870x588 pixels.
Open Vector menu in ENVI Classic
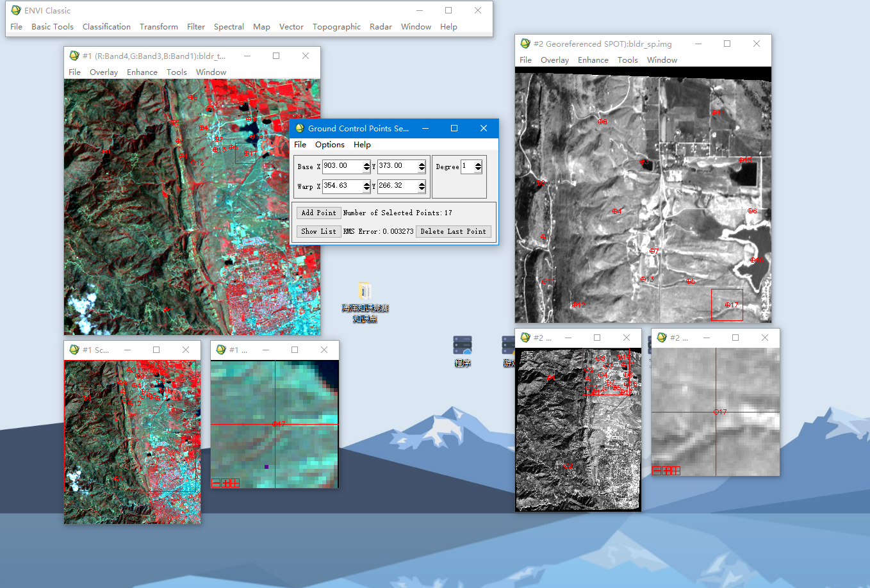(291, 27)
